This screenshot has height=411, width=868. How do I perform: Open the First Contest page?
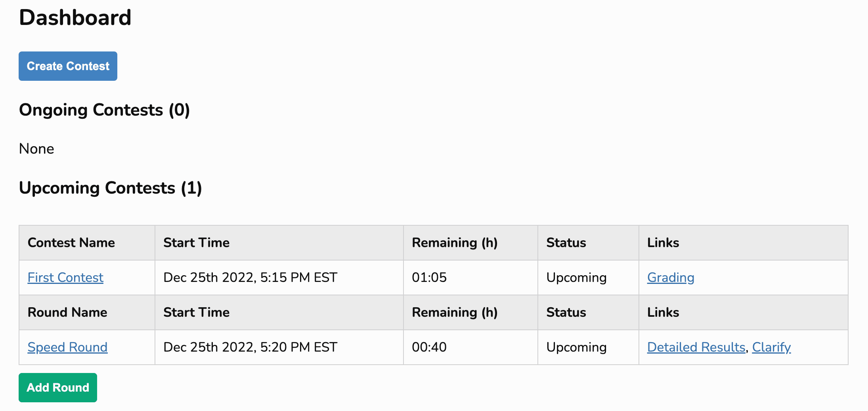(65, 278)
